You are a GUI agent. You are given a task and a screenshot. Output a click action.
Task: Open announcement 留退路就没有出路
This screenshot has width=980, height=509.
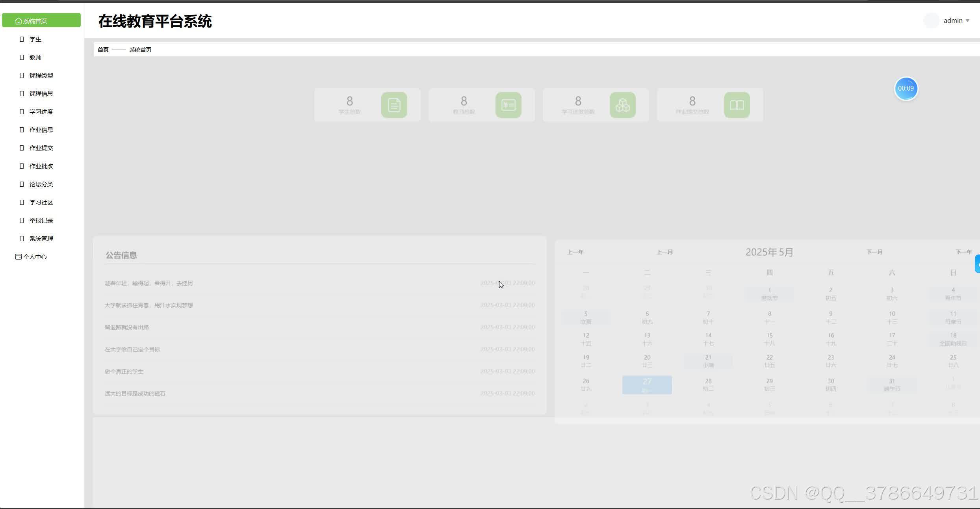click(127, 327)
